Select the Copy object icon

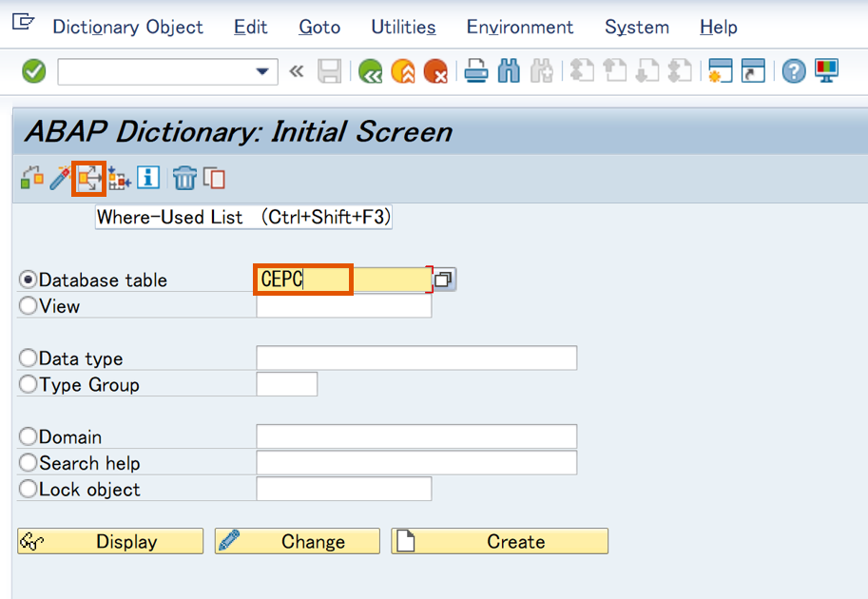215,178
